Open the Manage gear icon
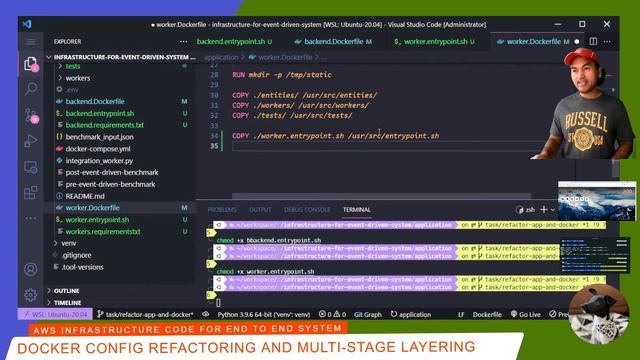The width and height of the screenshot is (640, 360). point(31,294)
